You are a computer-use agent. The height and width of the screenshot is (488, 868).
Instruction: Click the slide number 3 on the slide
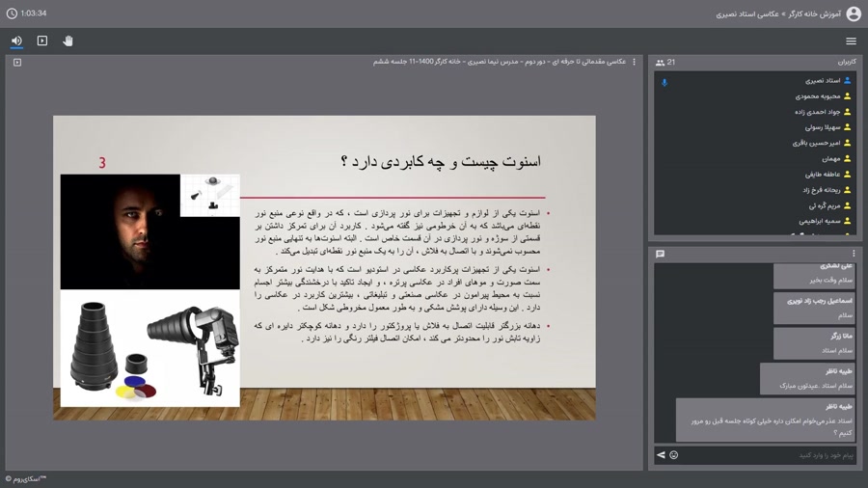click(102, 163)
